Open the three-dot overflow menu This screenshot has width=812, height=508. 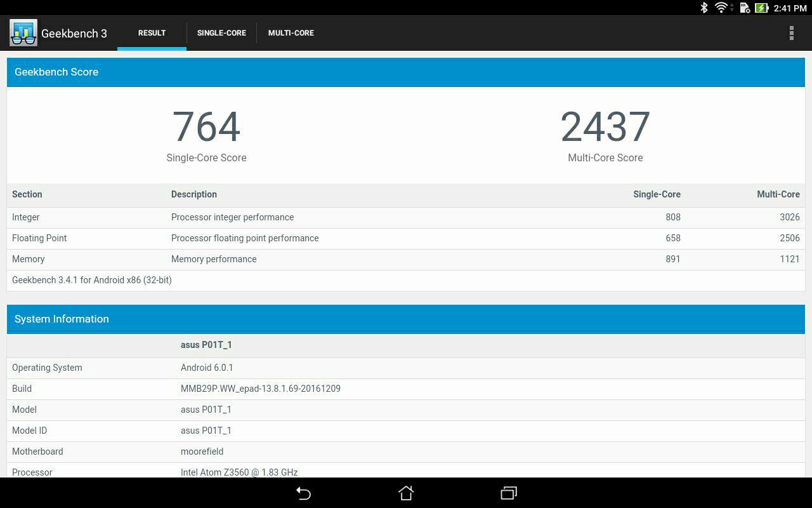coord(791,33)
